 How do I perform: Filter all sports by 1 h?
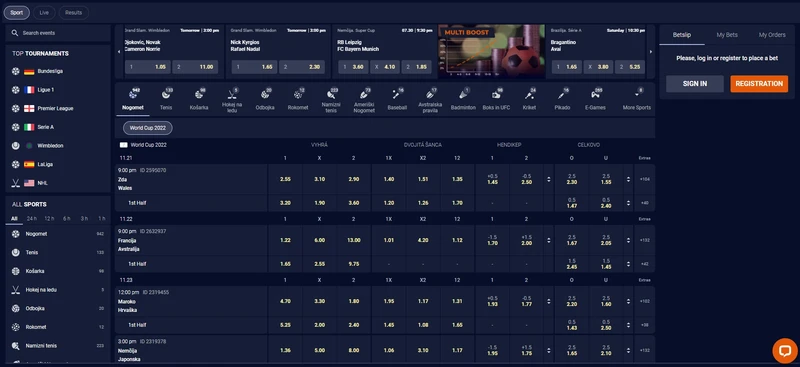pyautogui.click(x=102, y=218)
